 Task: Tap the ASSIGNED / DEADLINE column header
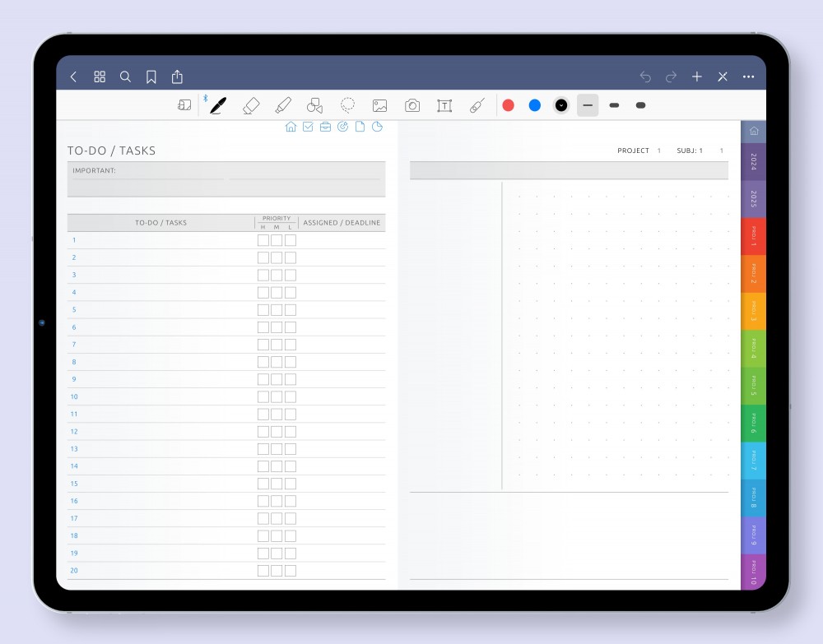pyautogui.click(x=342, y=223)
